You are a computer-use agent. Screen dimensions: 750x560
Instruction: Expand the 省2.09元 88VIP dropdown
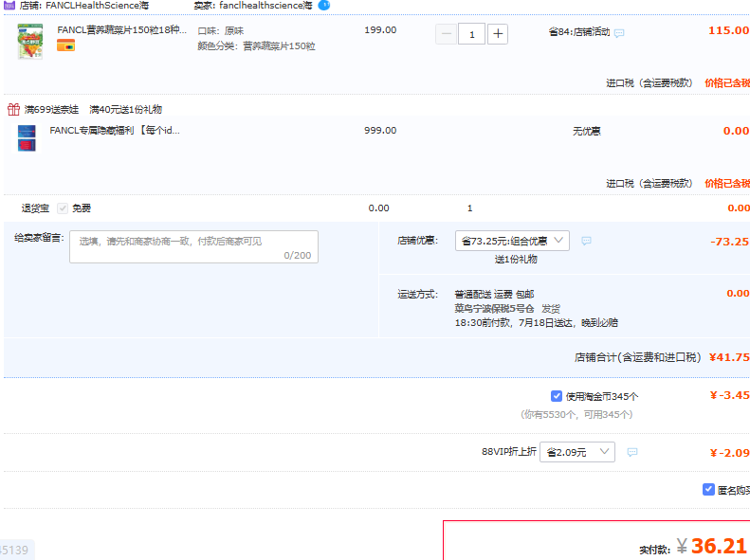point(577,452)
